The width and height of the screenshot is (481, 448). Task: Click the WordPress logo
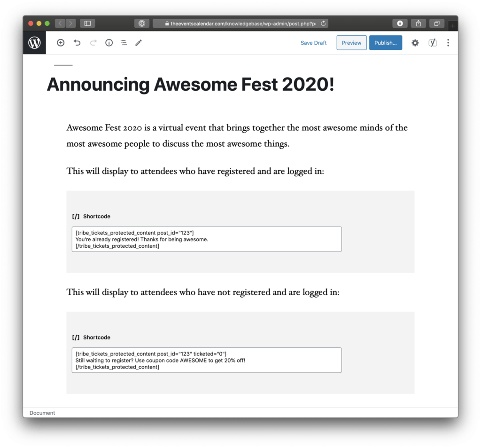tap(34, 42)
